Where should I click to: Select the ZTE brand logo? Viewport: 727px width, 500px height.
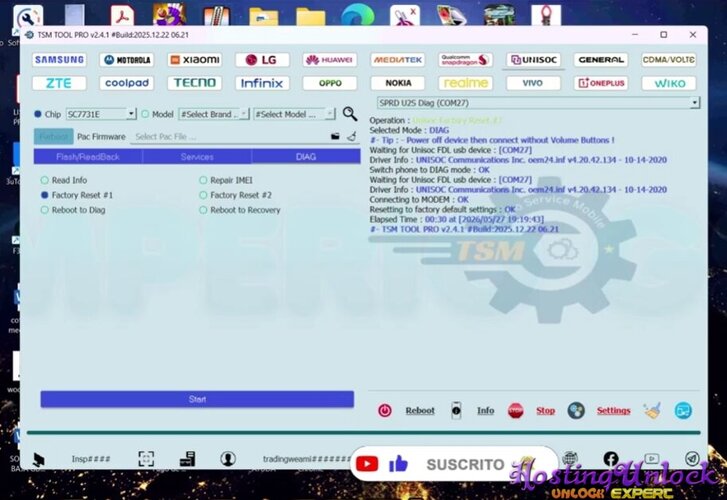point(59,83)
